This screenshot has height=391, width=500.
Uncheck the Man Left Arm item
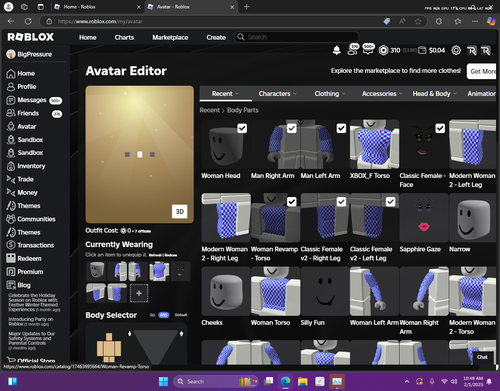(x=341, y=128)
